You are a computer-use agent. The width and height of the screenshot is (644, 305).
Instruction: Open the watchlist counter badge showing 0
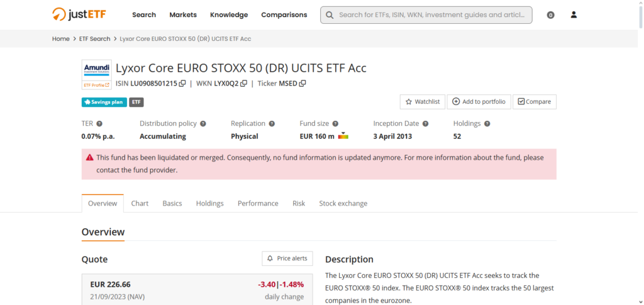(550, 15)
